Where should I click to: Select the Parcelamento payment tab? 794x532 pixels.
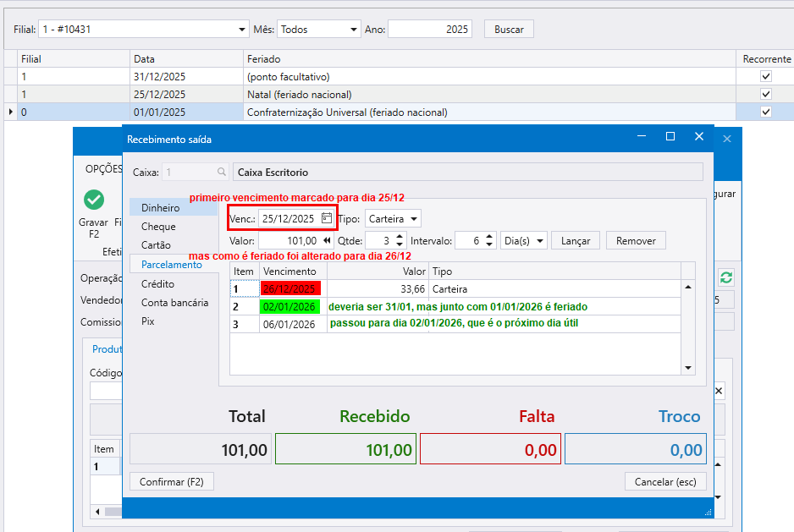coord(171,265)
